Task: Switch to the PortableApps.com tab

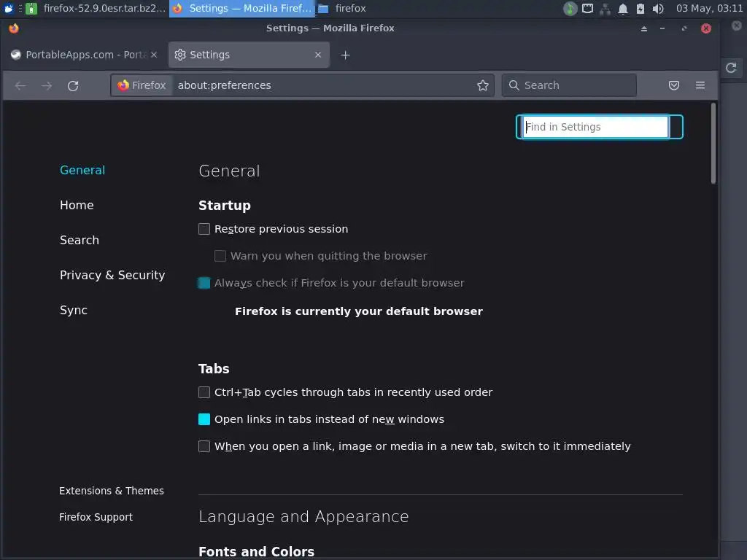Action: point(85,55)
